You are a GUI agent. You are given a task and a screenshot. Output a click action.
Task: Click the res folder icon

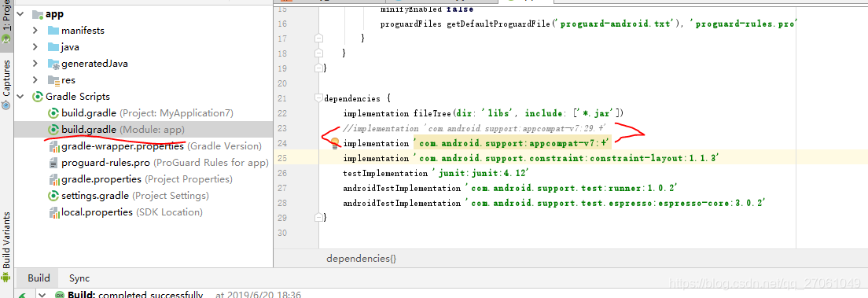coord(53,80)
